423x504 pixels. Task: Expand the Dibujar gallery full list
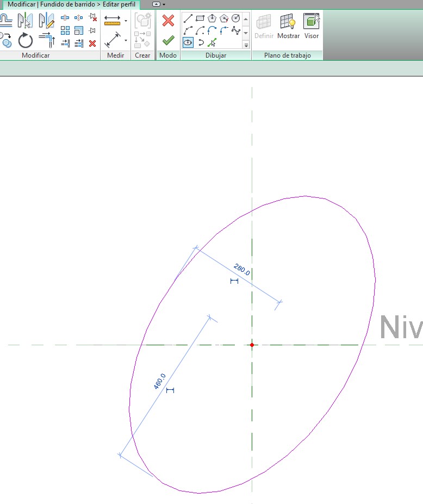[x=246, y=45]
